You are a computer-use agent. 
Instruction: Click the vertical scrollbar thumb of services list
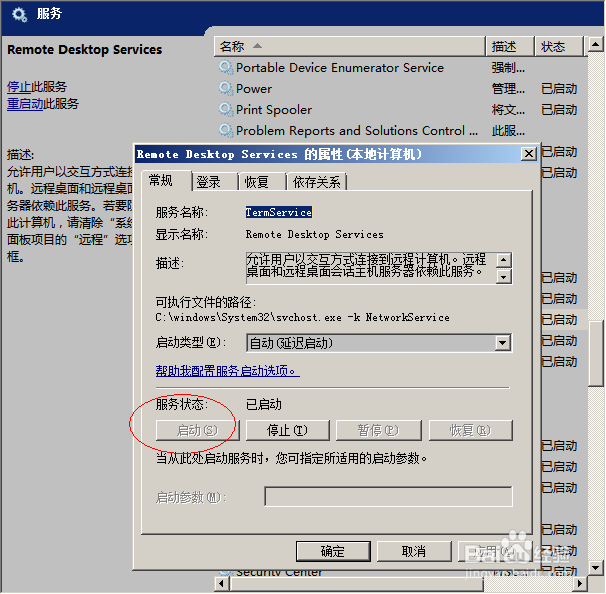coord(596,354)
